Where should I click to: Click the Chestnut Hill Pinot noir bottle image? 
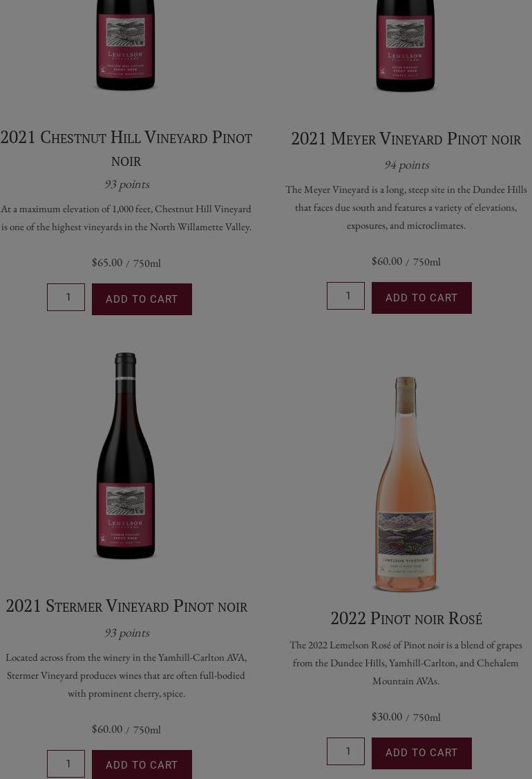coord(126,45)
